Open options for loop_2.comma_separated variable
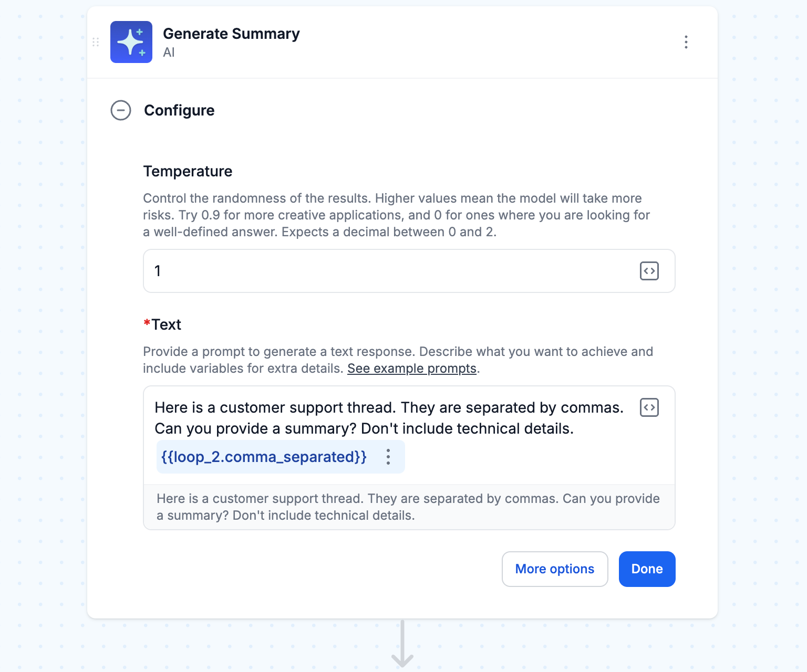This screenshot has height=672, width=807. pyautogui.click(x=388, y=457)
